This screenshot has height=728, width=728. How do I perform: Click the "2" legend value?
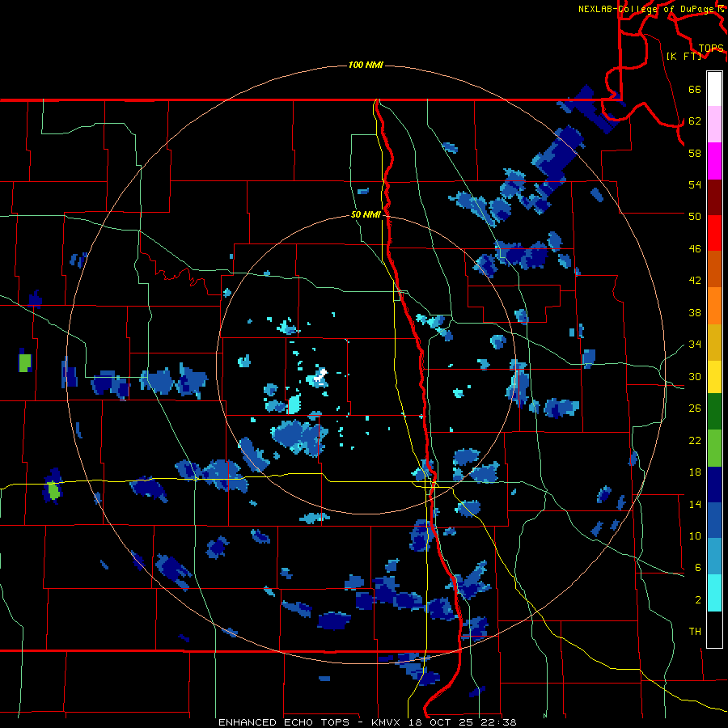pos(697,600)
